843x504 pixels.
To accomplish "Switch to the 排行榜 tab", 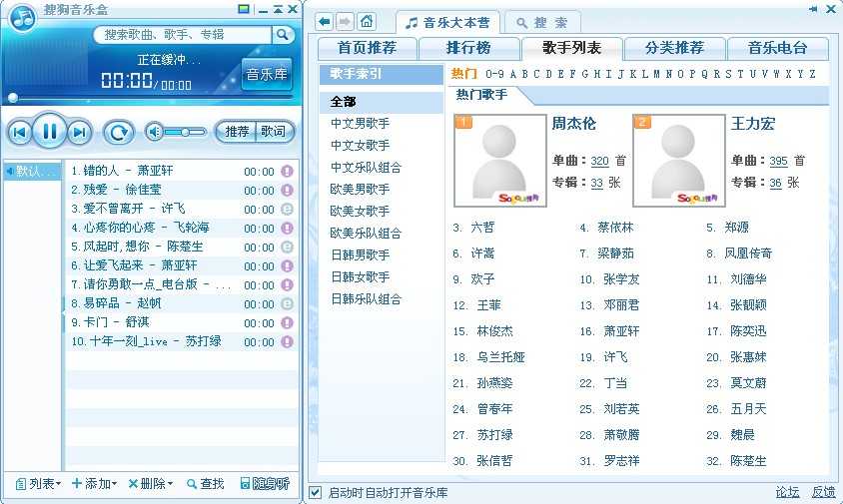I will tap(468, 48).
